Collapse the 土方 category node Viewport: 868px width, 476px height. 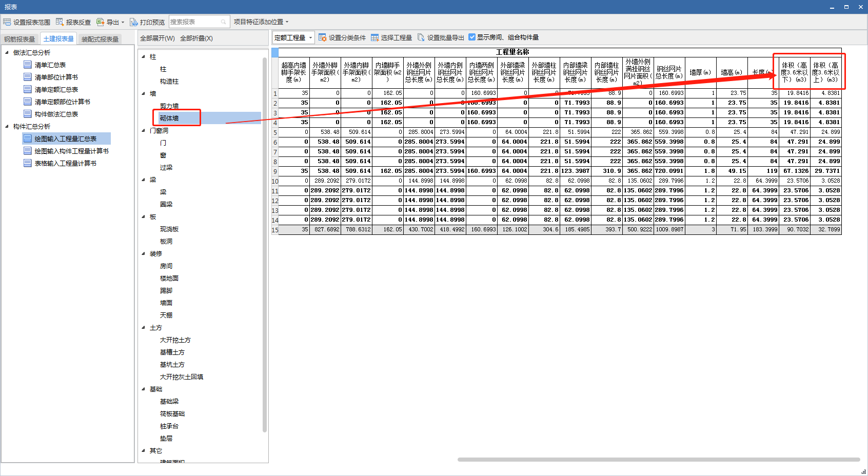[144, 328]
